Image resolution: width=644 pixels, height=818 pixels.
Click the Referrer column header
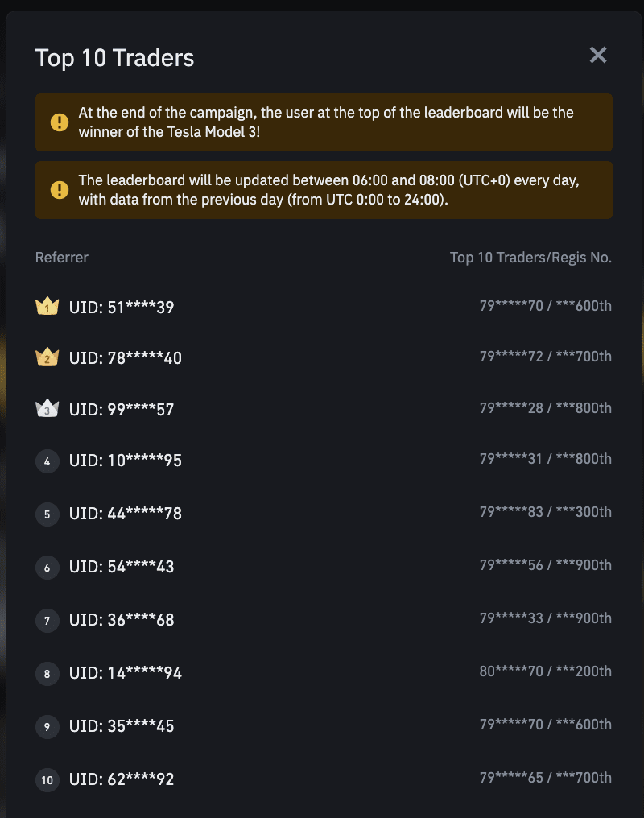pos(62,258)
